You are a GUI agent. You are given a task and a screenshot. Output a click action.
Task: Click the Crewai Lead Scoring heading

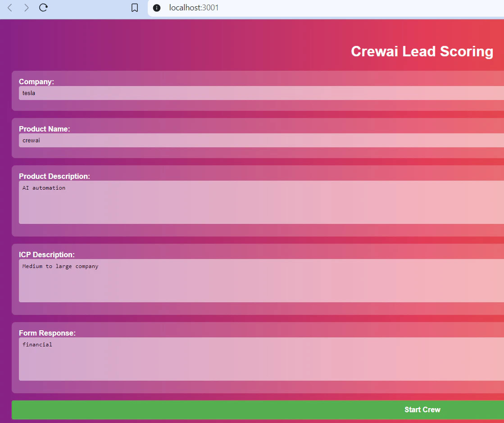pyautogui.click(x=422, y=51)
